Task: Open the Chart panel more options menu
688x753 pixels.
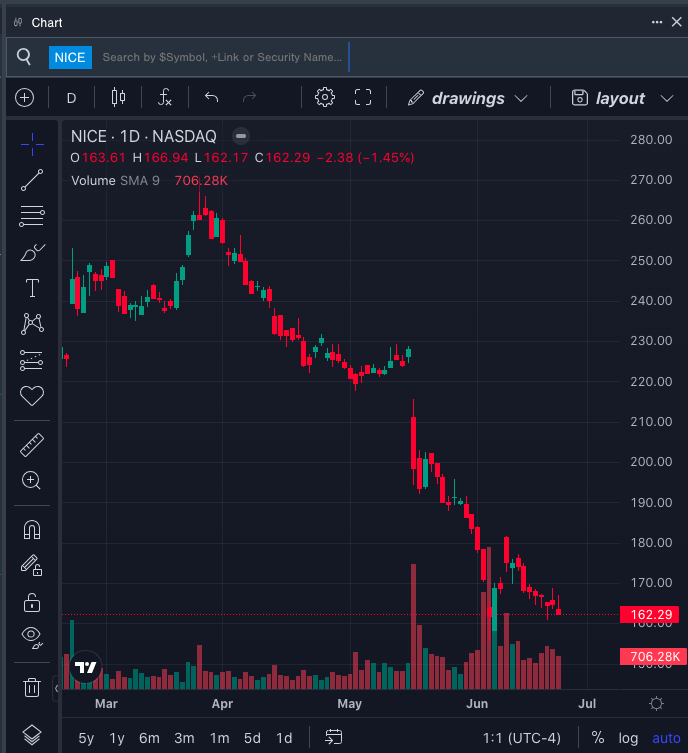Action: coord(657,22)
